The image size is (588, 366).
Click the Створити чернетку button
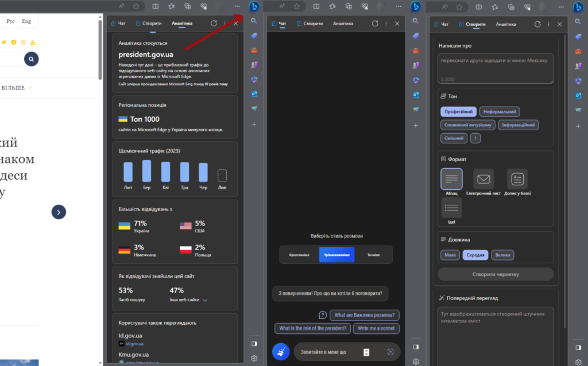[495, 274]
